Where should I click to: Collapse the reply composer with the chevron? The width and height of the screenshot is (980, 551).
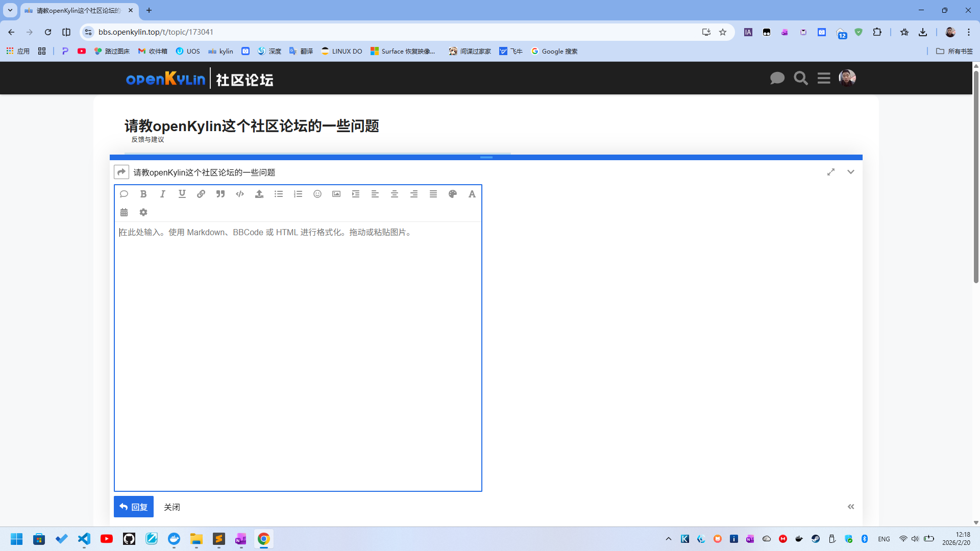pyautogui.click(x=851, y=172)
